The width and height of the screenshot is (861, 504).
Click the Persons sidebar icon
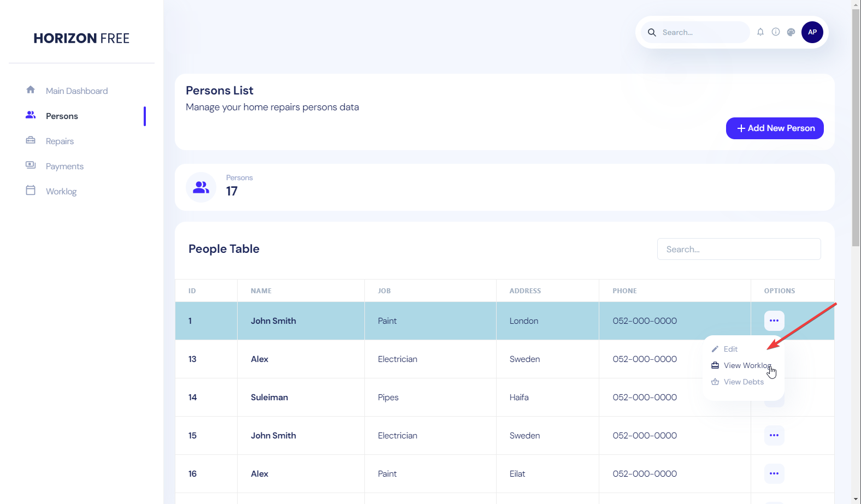[31, 115]
